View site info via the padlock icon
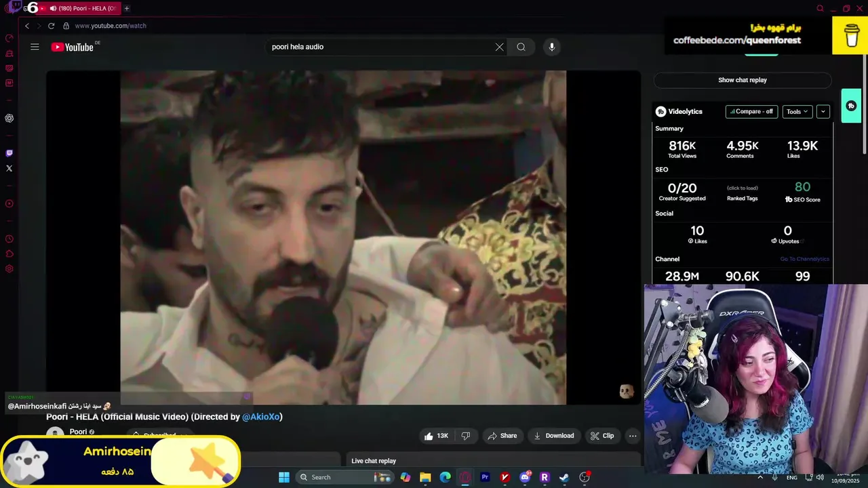 66,26
